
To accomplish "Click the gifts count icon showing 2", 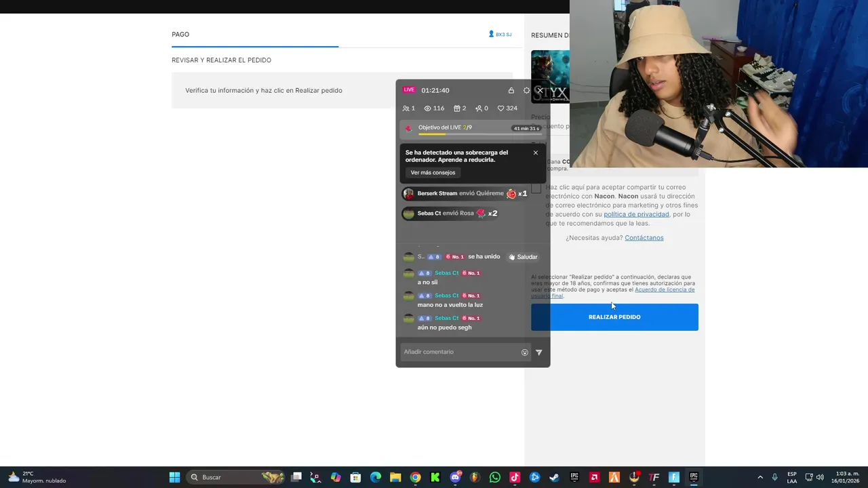I will [x=460, y=108].
